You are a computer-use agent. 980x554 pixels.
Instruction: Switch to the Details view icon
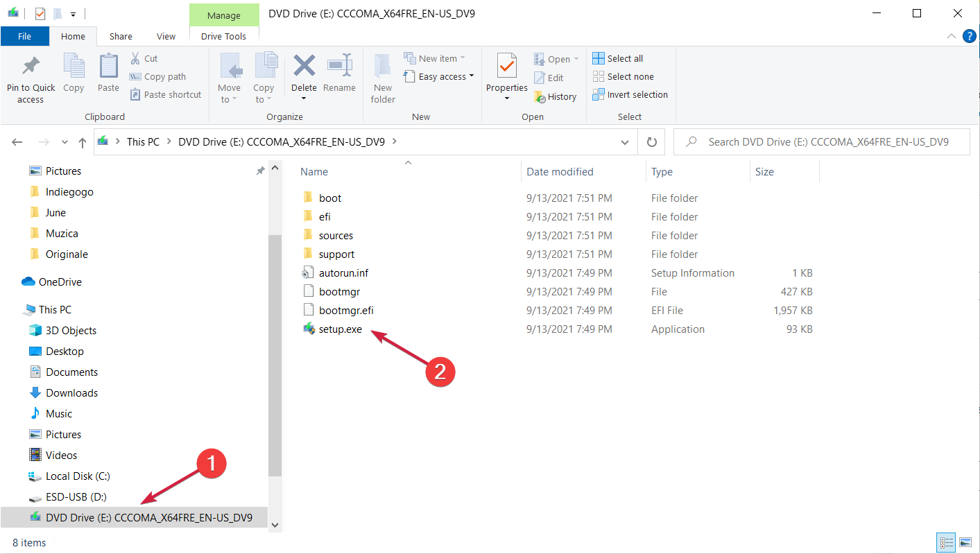pyautogui.click(x=947, y=542)
